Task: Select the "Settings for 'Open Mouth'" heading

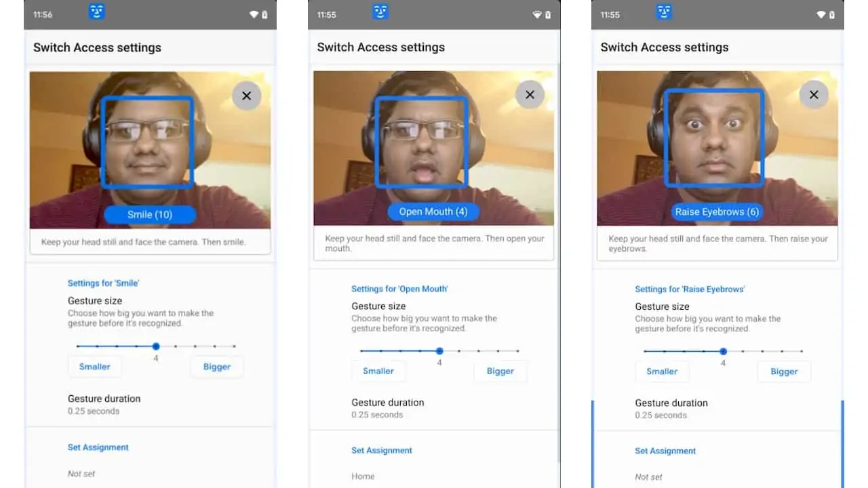Action: (x=399, y=289)
